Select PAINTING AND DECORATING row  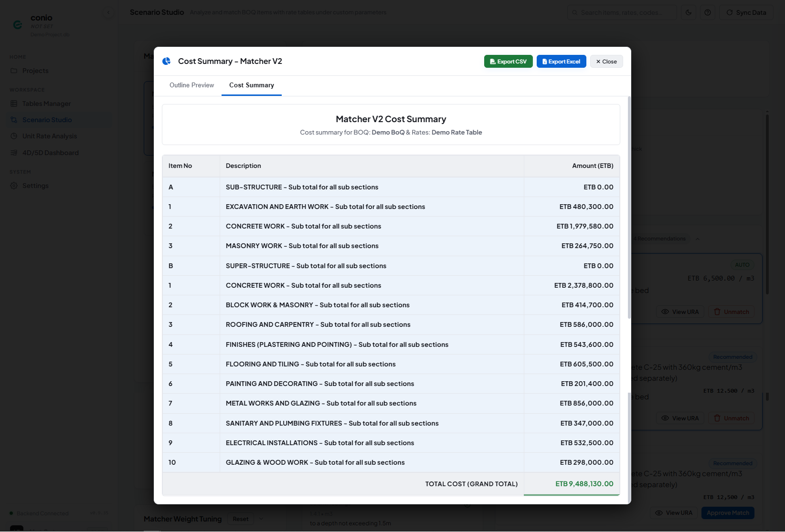pyautogui.click(x=391, y=384)
